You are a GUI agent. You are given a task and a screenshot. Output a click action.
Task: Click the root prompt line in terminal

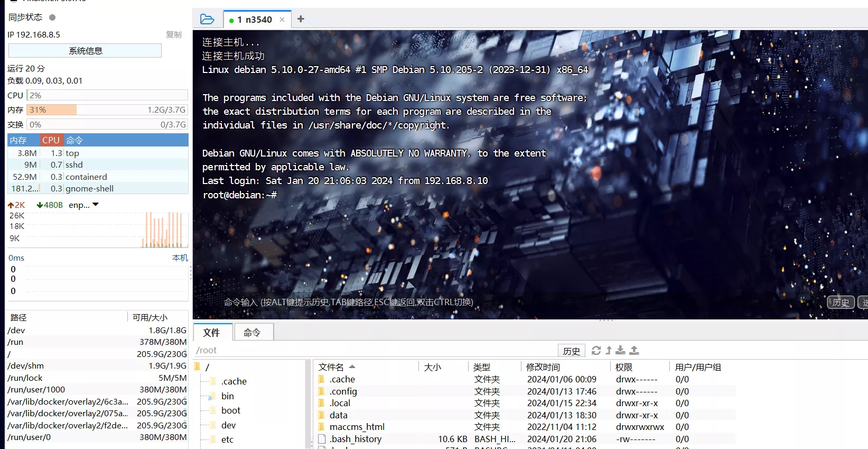coord(239,195)
